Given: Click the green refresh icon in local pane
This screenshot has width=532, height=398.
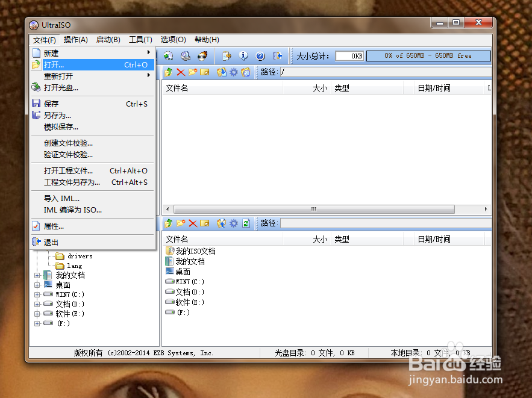Looking at the screenshot, I should pyautogui.click(x=246, y=223).
